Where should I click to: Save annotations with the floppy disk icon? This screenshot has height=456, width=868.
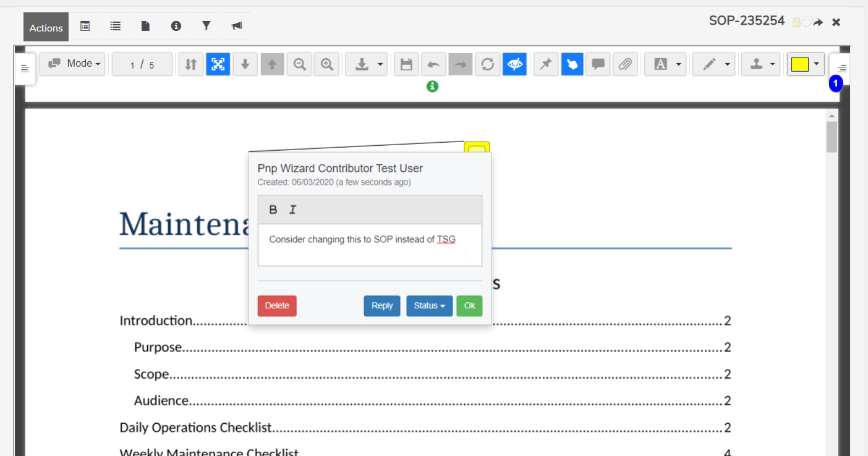pyautogui.click(x=406, y=64)
